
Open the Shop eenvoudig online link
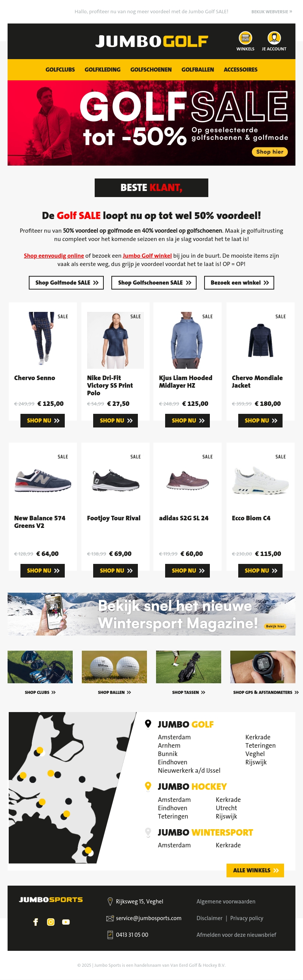(54, 256)
